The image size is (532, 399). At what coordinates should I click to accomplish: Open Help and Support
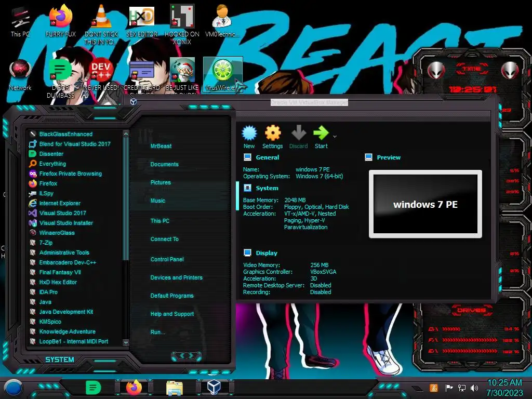pyautogui.click(x=172, y=314)
